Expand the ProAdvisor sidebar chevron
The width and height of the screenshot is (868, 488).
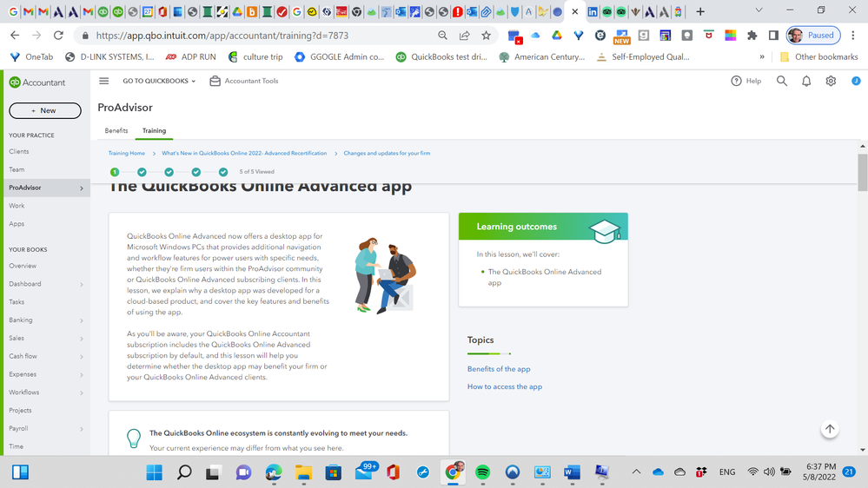point(82,188)
